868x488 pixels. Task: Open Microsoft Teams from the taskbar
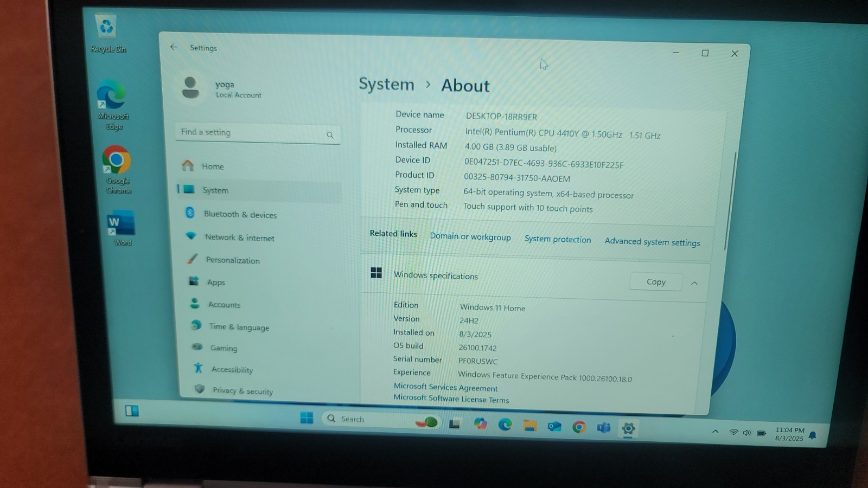pos(603,428)
